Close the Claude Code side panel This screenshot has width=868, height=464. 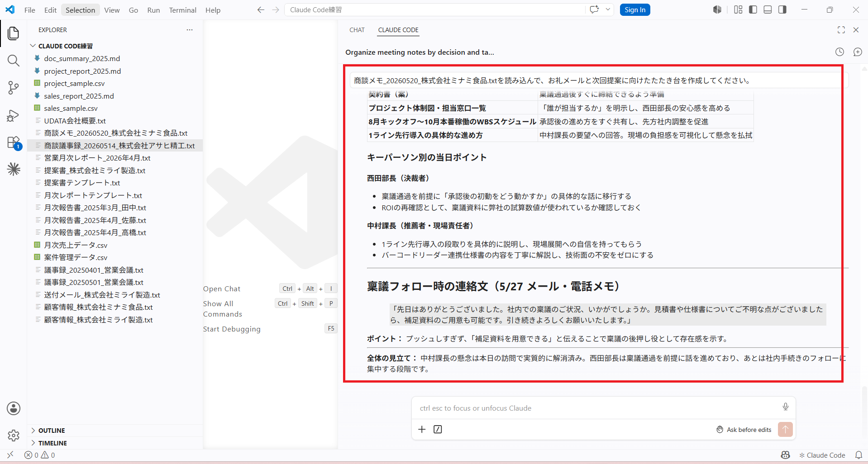tap(856, 30)
